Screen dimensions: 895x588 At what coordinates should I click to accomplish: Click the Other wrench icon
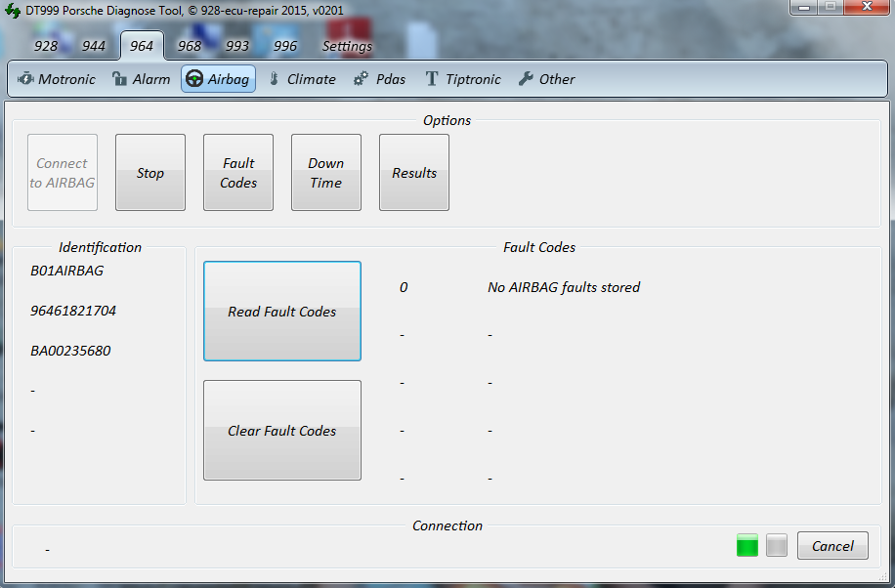pyautogui.click(x=526, y=79)
